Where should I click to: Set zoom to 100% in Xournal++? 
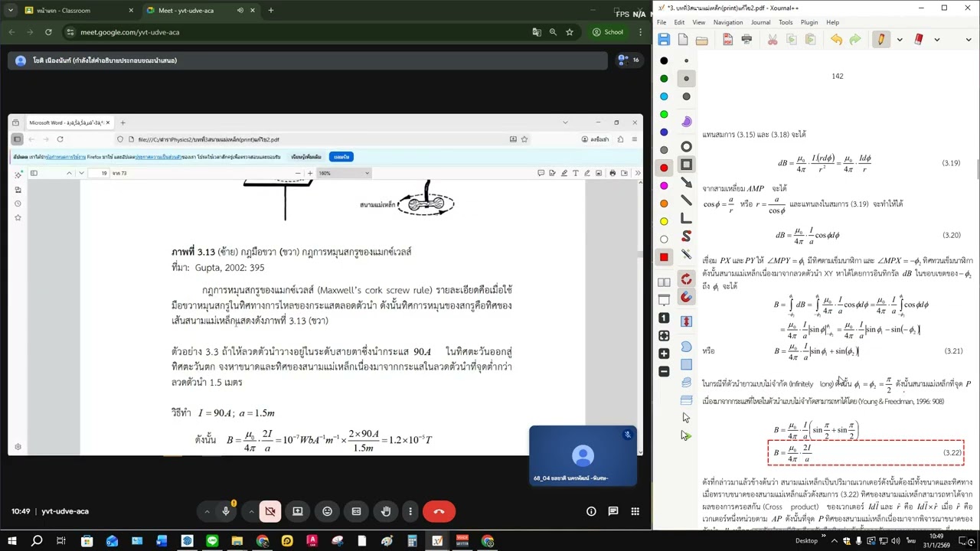(x=664, y=318)
